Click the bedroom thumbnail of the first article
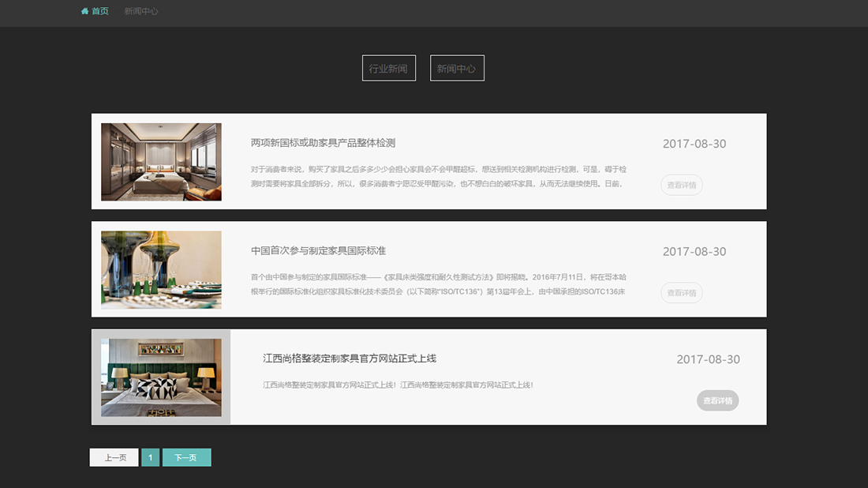Viewport: 868px width, 488px height. point(160,162)
